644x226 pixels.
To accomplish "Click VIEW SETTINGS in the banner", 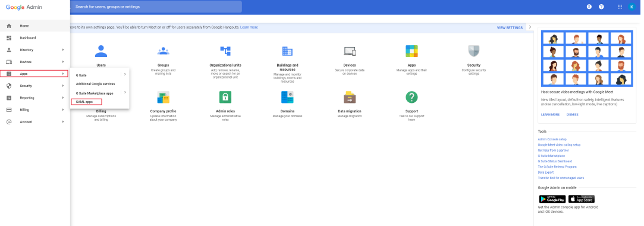I will (x=510, y=27).
